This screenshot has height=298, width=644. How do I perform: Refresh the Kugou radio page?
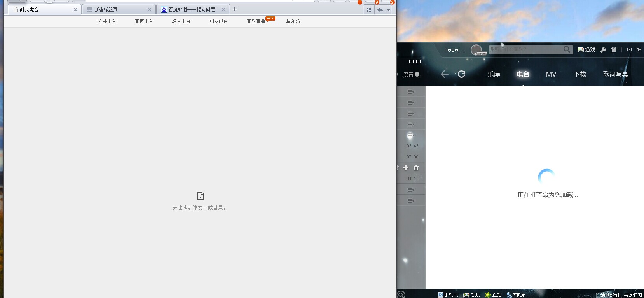(x=461, y=74)
